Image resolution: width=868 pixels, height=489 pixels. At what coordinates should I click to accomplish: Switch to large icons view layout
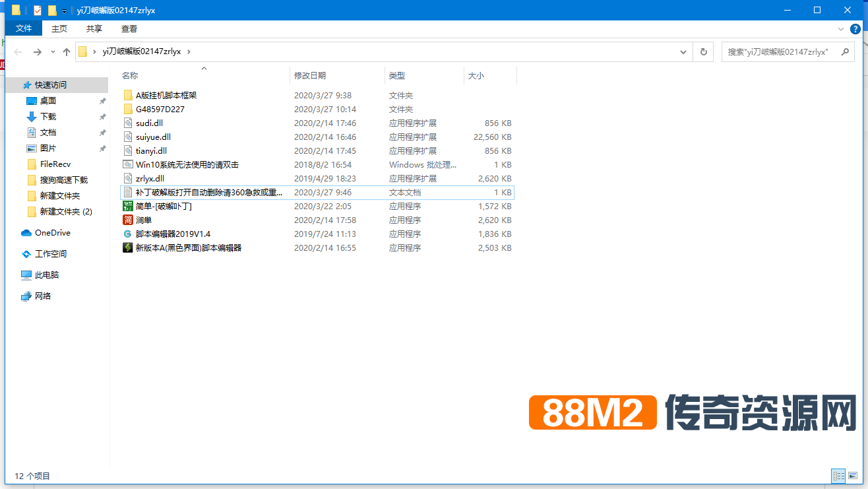[x=852, y=475]
